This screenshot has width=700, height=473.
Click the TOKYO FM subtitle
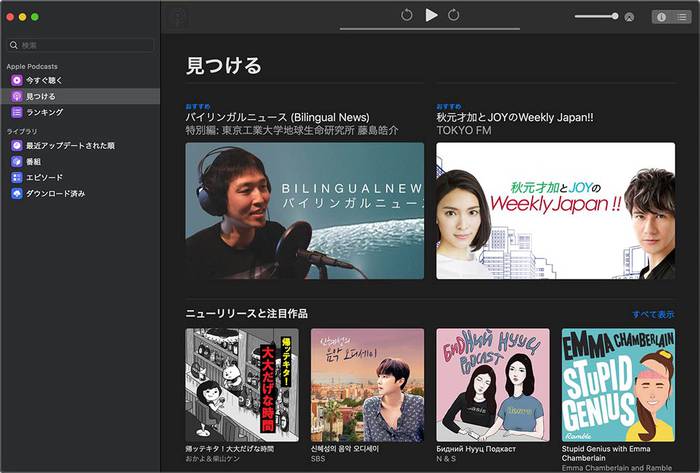(463, 130)
